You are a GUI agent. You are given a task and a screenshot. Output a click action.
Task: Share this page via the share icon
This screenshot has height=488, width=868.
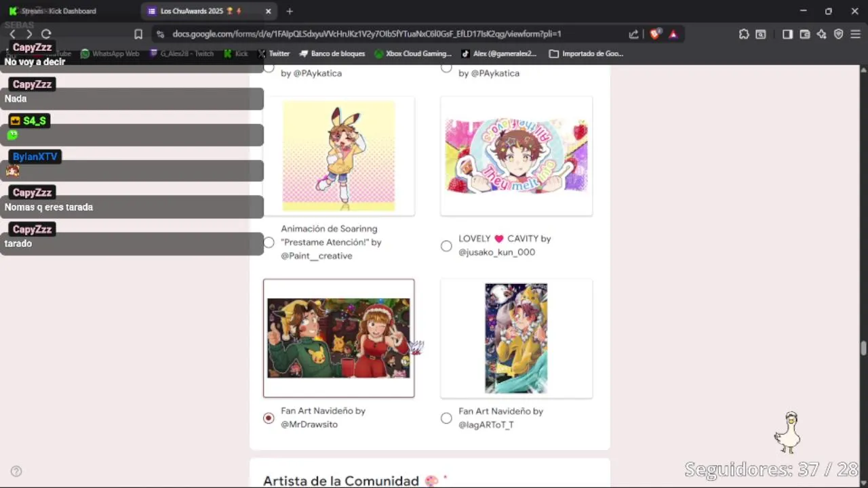point(633,34)
